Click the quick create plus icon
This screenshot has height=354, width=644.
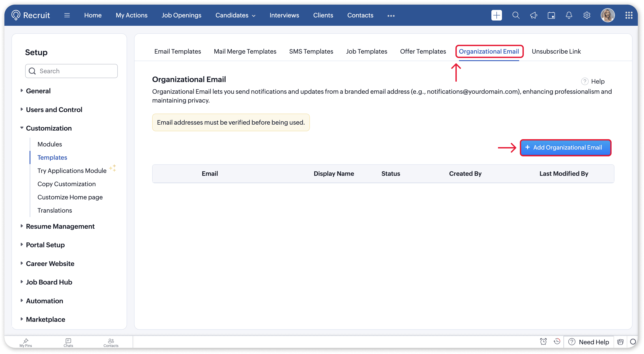tap(496, 15)
